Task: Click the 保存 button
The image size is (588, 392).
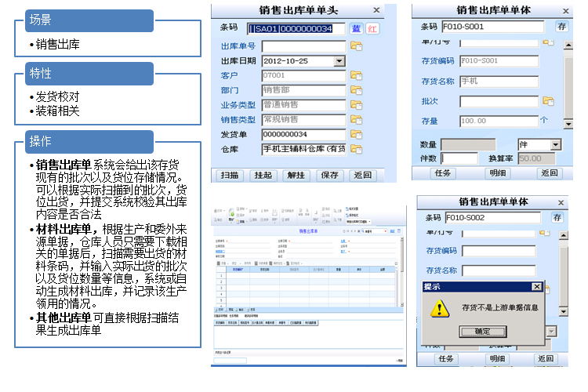Action: [x=329, y=175]
